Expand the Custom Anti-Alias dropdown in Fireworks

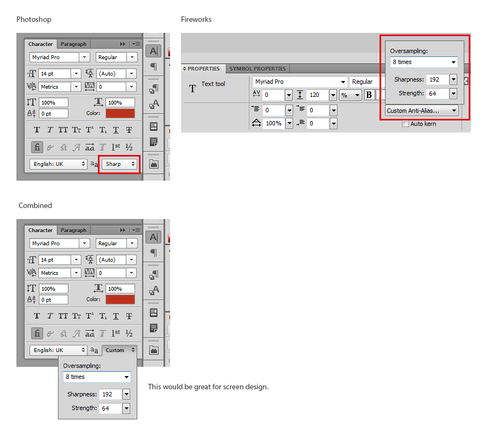421,111
